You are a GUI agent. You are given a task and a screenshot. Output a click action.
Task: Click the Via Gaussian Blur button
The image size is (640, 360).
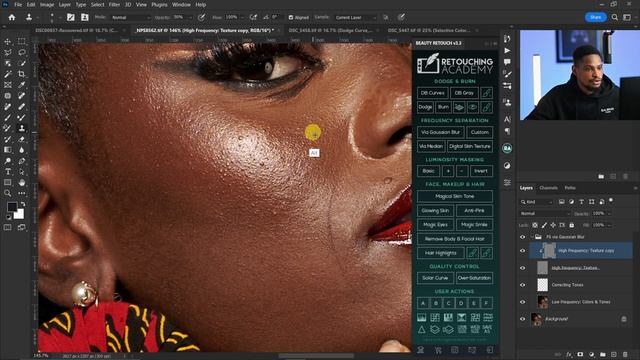pos(440,132)
